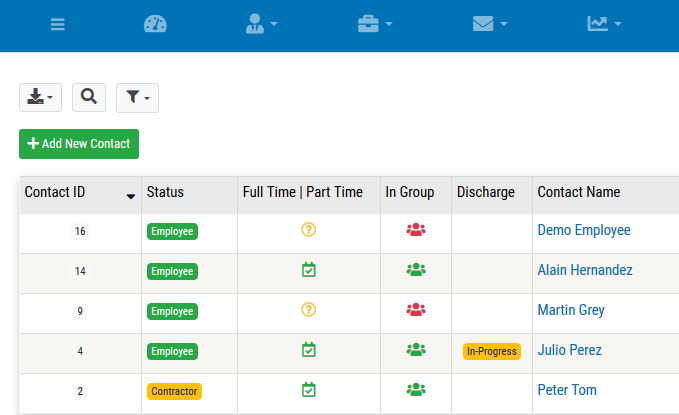Click the In-Progress discharge badge

[491, 351]
